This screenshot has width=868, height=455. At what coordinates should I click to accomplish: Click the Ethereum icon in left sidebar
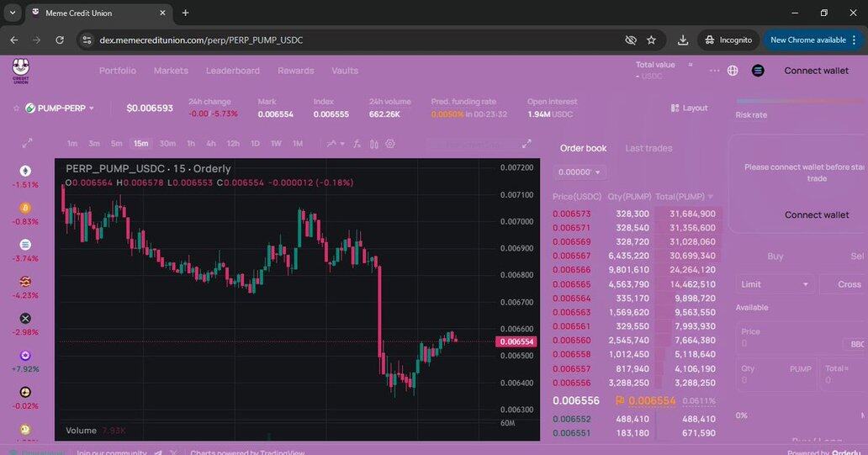pyautogui.click(x=25, y=171)
